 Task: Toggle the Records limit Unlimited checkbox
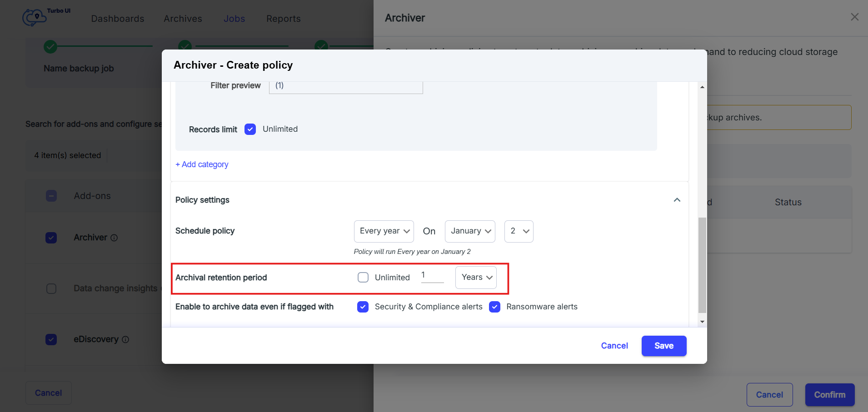250,129
